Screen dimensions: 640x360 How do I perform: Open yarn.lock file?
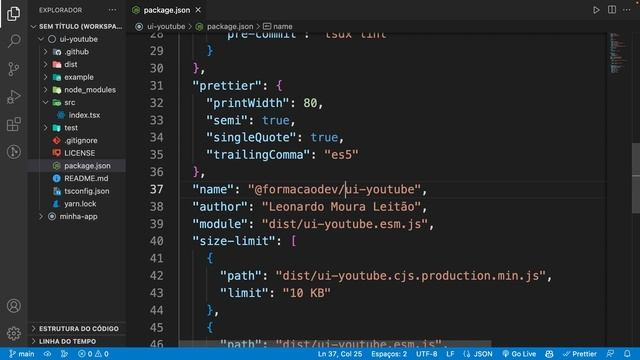(x=80, y=204)
